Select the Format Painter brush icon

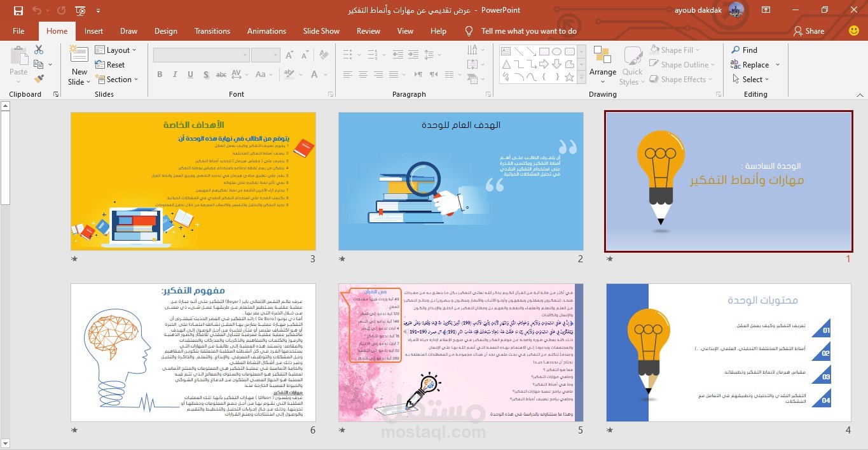pyautogui.click(x=39, y=79)
